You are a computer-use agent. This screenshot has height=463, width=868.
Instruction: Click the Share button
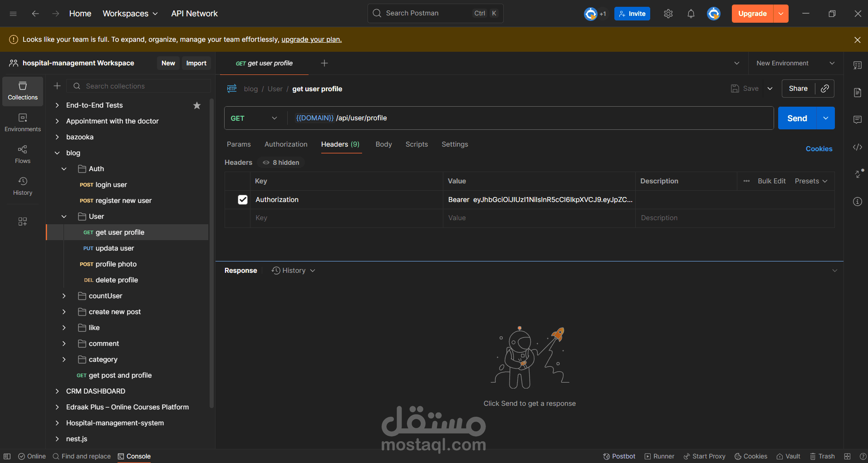(798, 89)
